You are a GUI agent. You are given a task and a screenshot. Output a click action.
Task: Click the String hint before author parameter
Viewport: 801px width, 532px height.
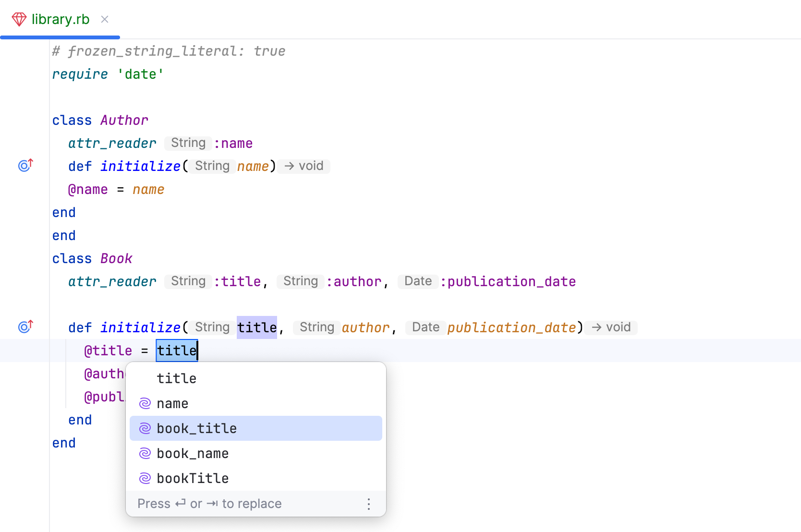[x=316, y=327]
